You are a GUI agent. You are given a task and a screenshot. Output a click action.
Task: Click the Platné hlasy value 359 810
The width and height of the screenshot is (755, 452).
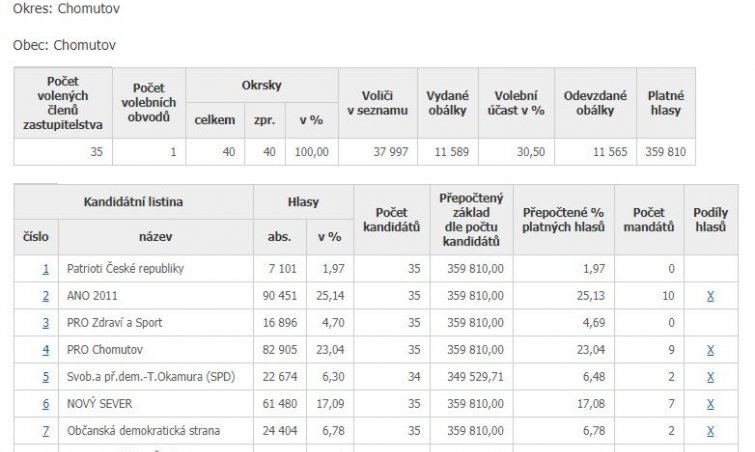tap(665, 152)
